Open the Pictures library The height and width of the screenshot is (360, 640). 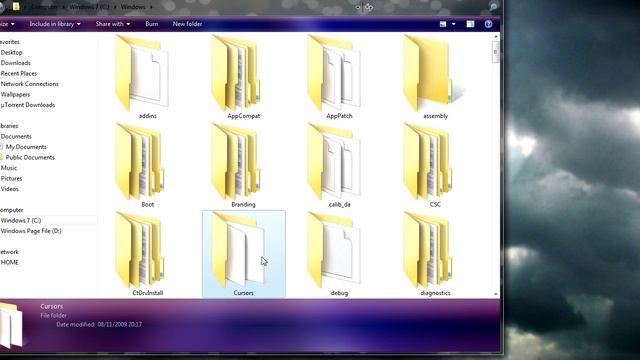11,178
